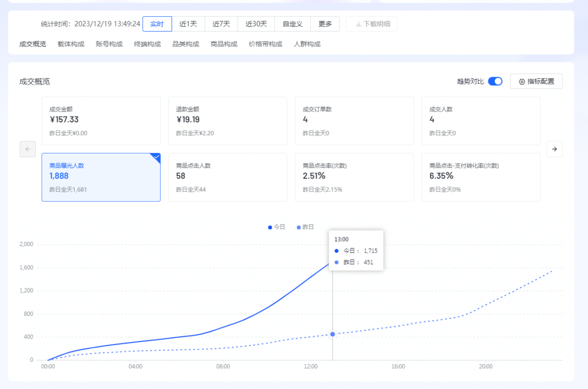Toggle the 今日 legend dot in chart

[270, 227]
